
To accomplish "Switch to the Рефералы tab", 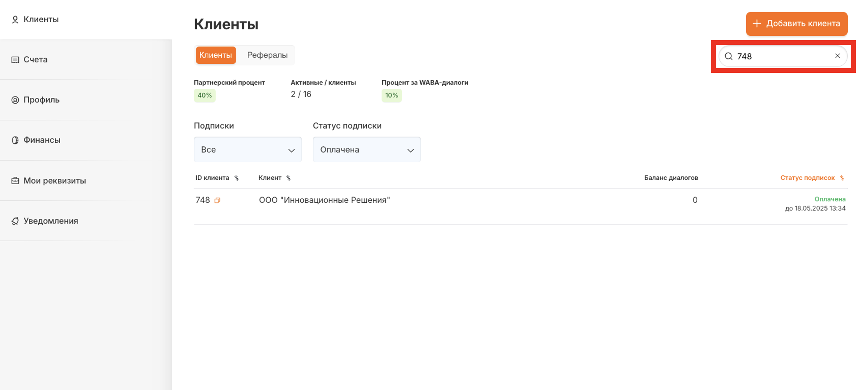I will (267, 55).
